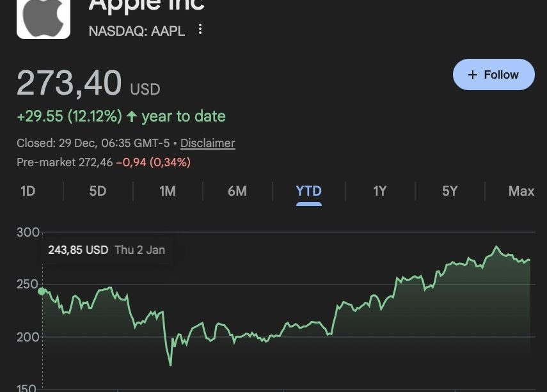Click the Pre-market 272,46 price line
The height and width of the screenshot is (392, 547).
(104, 162)
